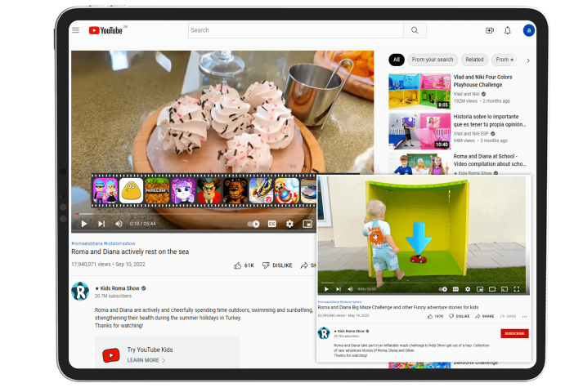This screenshot has width=583, height=392.
Task: Open Kids Roma Show channel avatar
Action: (x=80, y=291)
